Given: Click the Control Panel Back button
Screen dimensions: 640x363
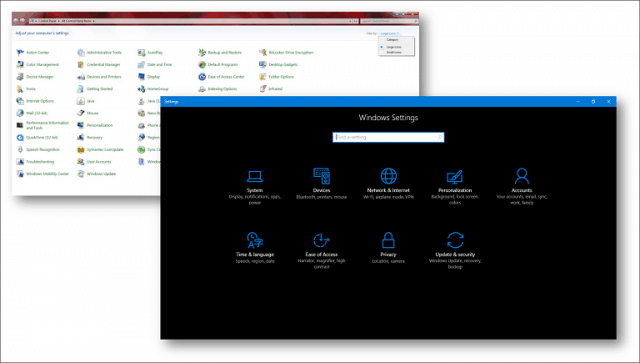Looking at the screenshot, I should tap(16, 20).
